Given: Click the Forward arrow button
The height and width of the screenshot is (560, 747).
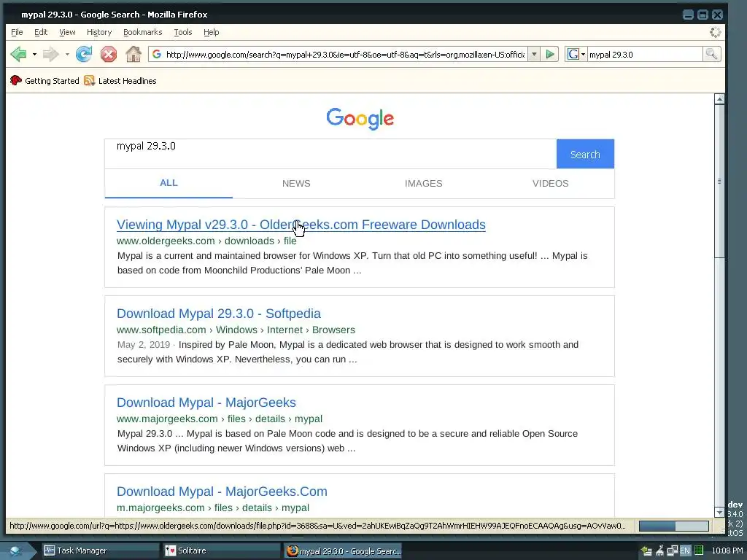Looking at the screenshot, I should (50, 54).
